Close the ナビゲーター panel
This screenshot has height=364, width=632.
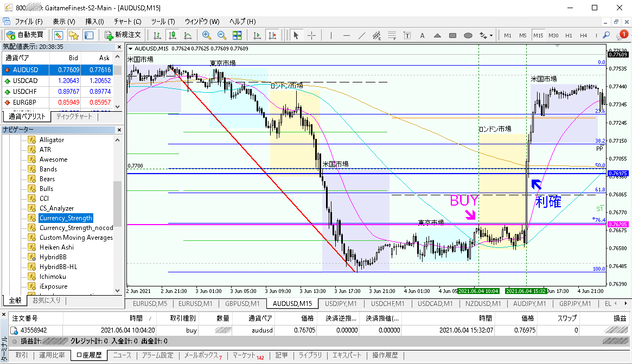(x=119, y=130)
